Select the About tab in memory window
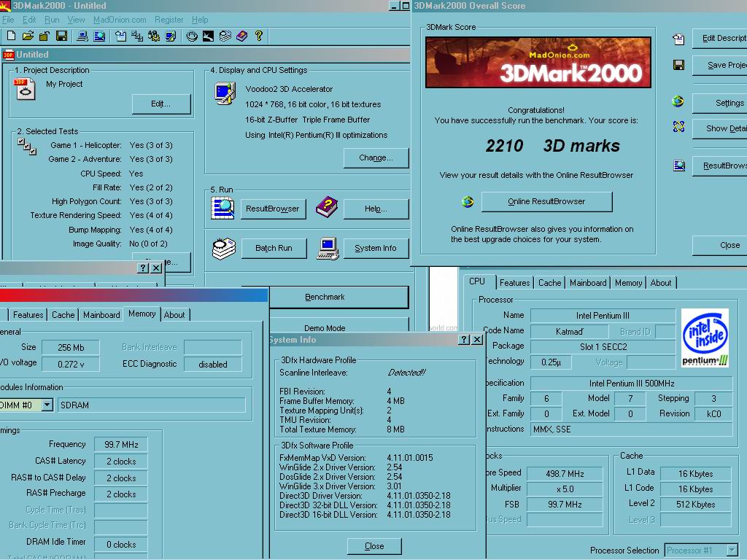747x560 pixels. 174,315
